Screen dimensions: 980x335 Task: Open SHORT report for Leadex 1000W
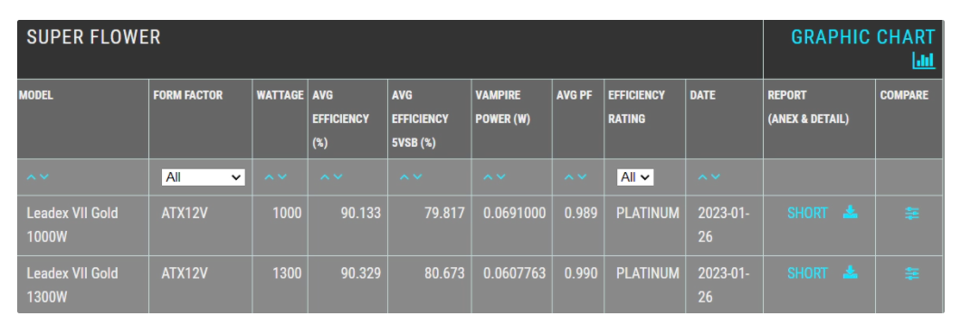807,213
